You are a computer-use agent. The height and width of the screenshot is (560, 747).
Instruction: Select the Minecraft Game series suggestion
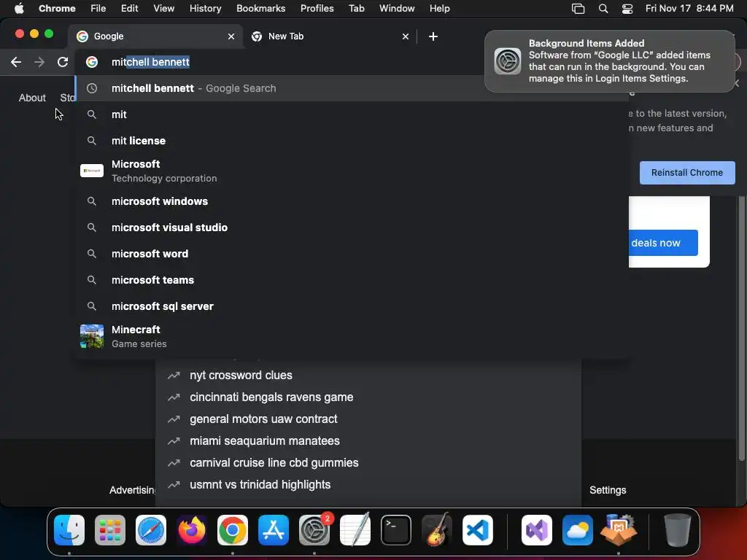352,336
